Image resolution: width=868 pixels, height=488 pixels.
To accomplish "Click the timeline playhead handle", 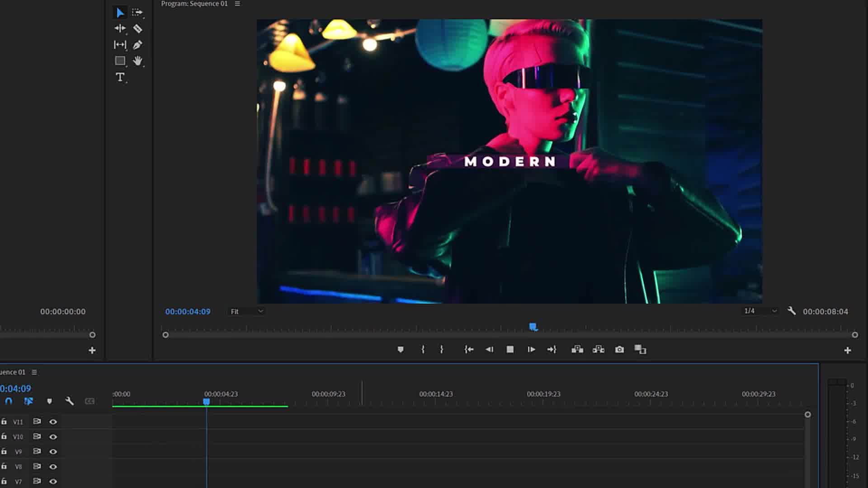I will (x=206, y=401).
